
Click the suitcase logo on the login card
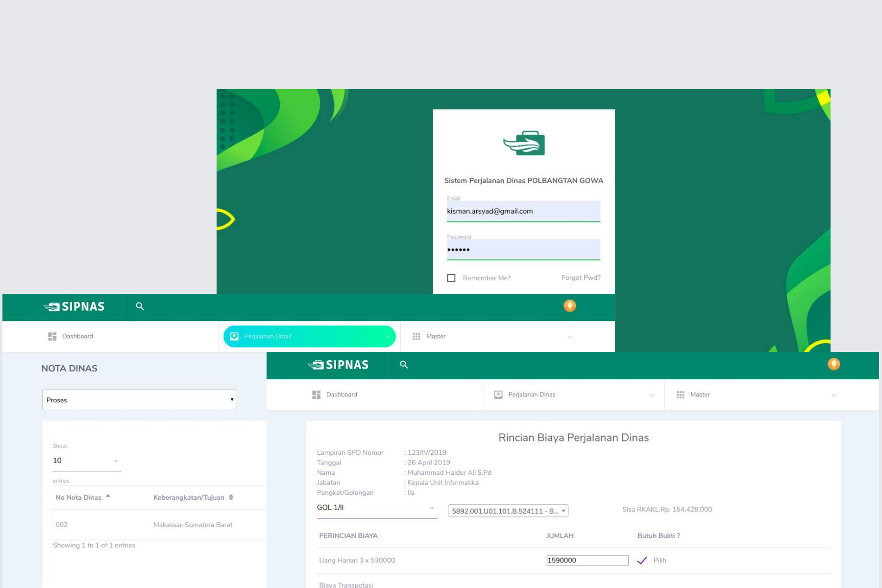click(524, 143)
